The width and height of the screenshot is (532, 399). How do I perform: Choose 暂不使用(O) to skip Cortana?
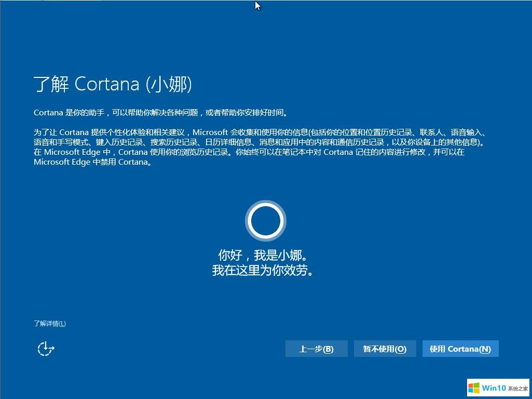coord(385,349)
